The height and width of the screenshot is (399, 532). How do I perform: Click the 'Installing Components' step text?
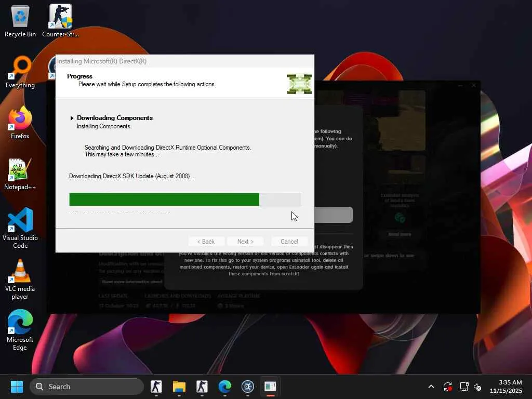click(103, 126)
